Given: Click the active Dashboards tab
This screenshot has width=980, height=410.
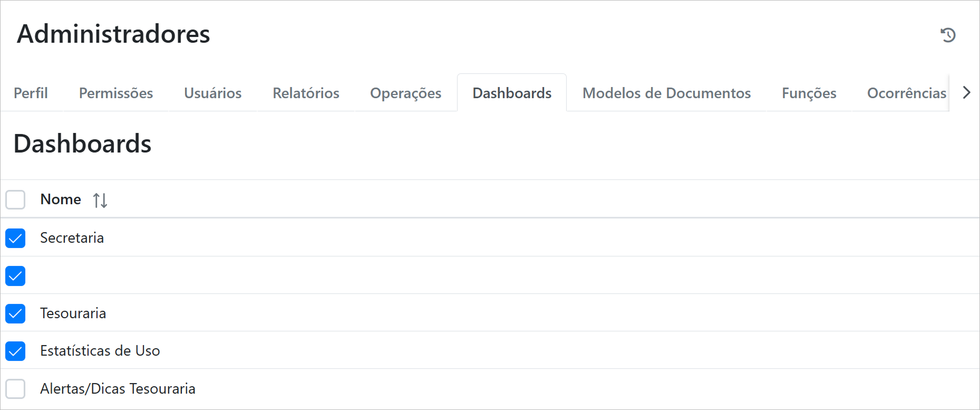Looking at the screenshot, I should tap(512, 93).
